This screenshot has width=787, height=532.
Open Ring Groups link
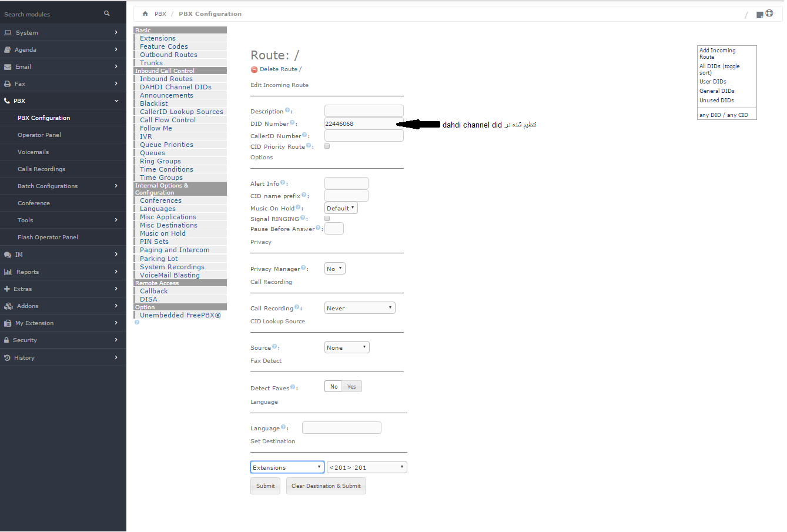(x=160, y=161)
